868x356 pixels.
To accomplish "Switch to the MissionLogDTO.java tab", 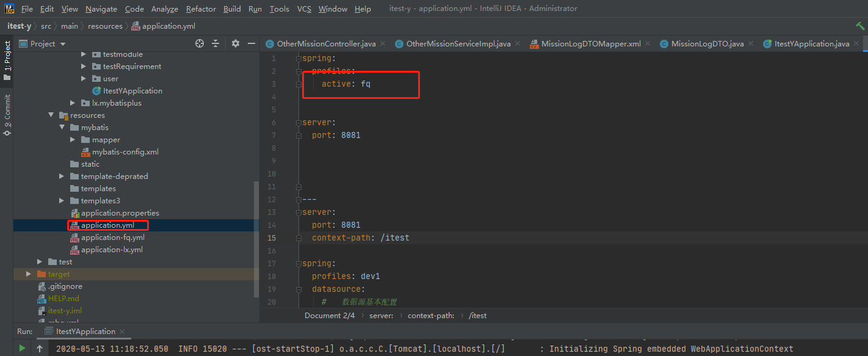I will [706, 43].
